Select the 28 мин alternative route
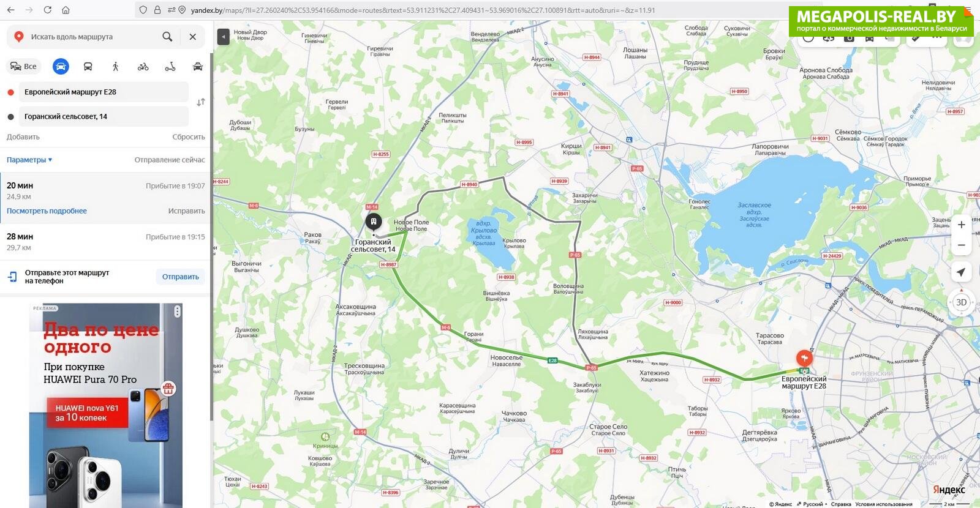Screen dimensions: 980x508 pos(105,242)
